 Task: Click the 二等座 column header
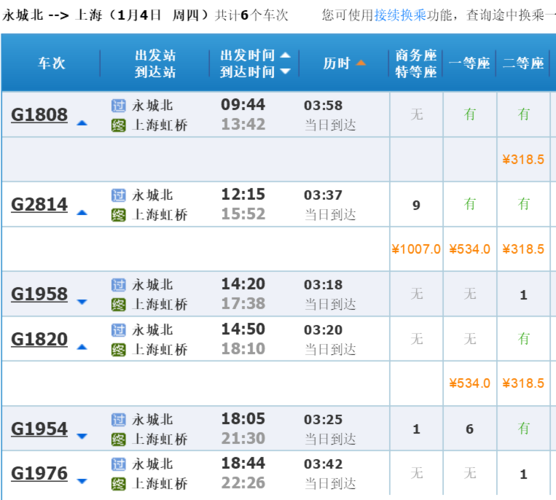pos(523,63)
